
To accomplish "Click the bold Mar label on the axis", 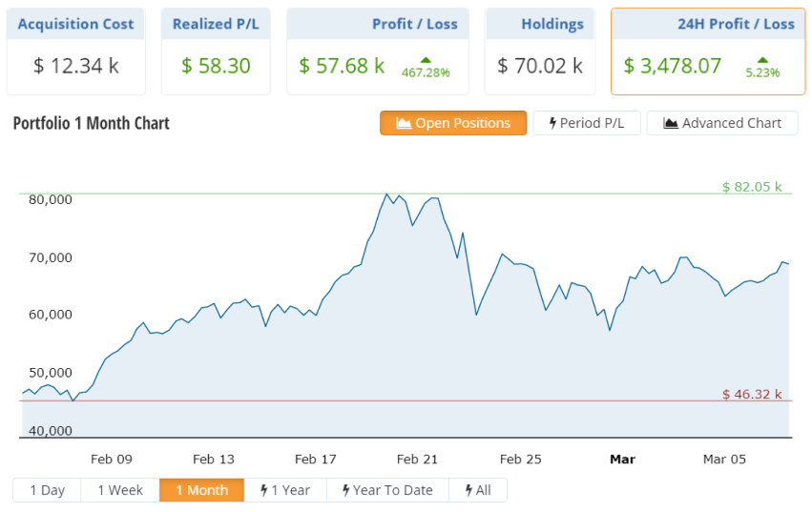I will click(622, 460).
